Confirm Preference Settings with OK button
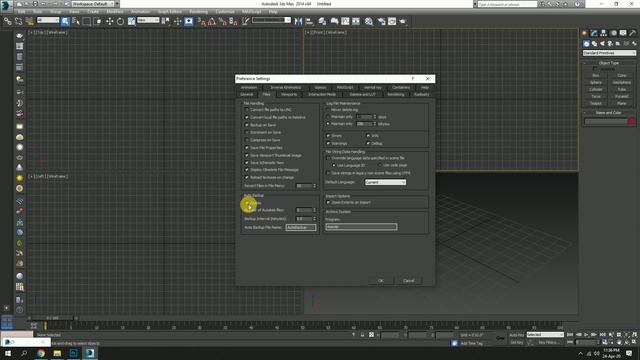 (380, 281)
